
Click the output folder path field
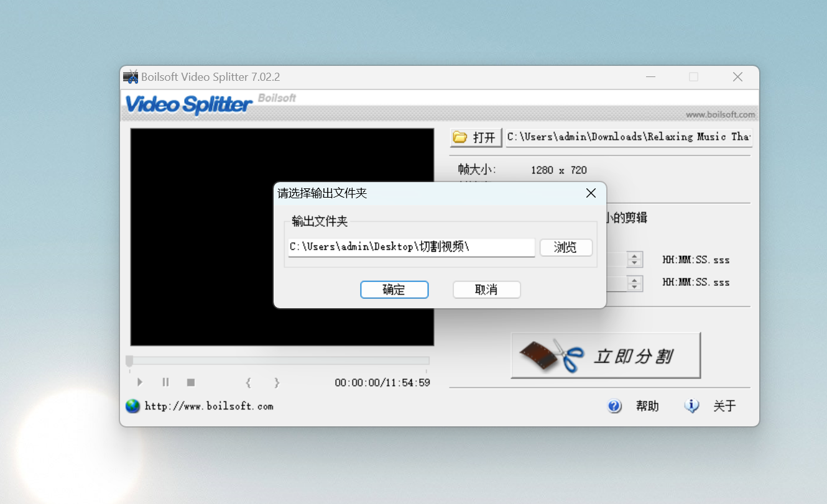(411, 247)
